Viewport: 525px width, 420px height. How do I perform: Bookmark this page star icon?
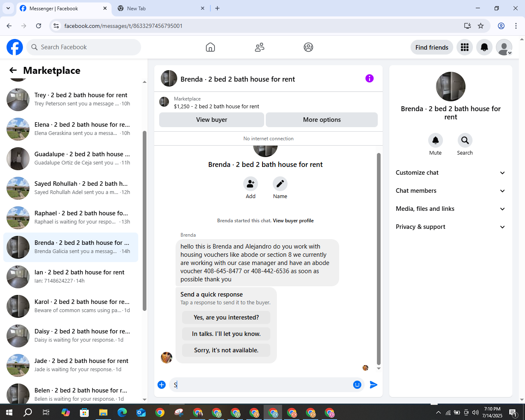tap(481, 26)
